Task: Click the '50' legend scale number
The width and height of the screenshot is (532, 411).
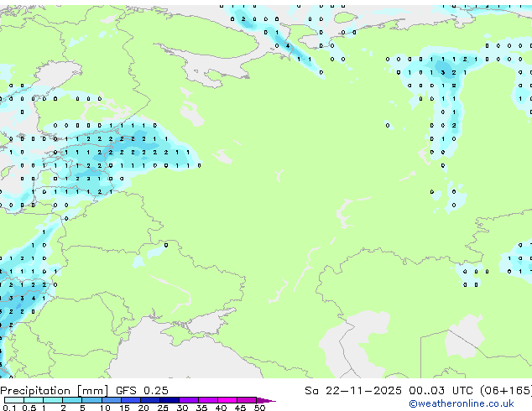Action: 259,408
